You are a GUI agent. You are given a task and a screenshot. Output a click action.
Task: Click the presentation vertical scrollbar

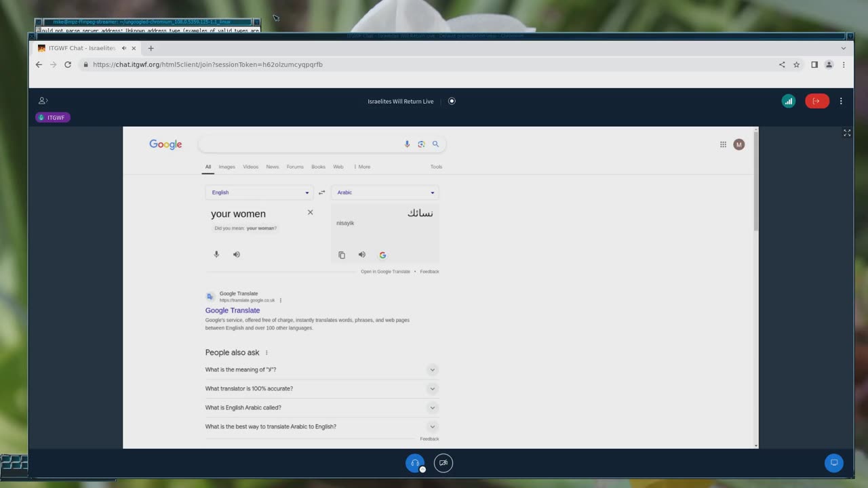756,182
